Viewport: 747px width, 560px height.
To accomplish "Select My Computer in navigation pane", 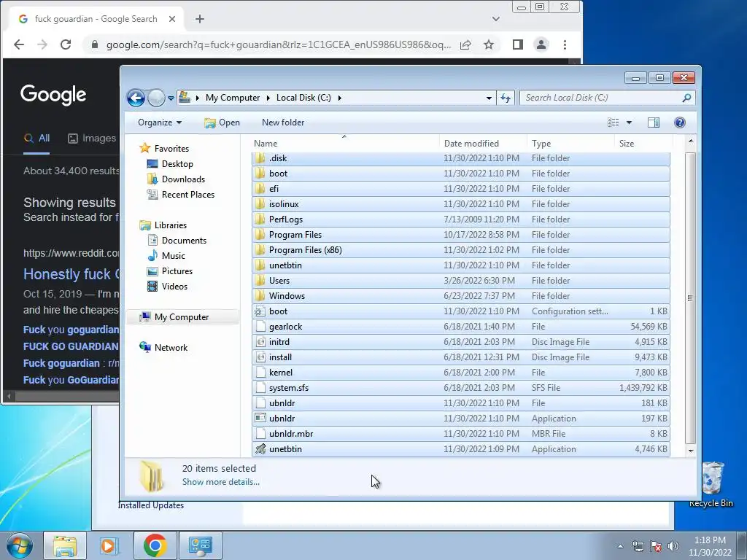I will [x=182, y=317].
